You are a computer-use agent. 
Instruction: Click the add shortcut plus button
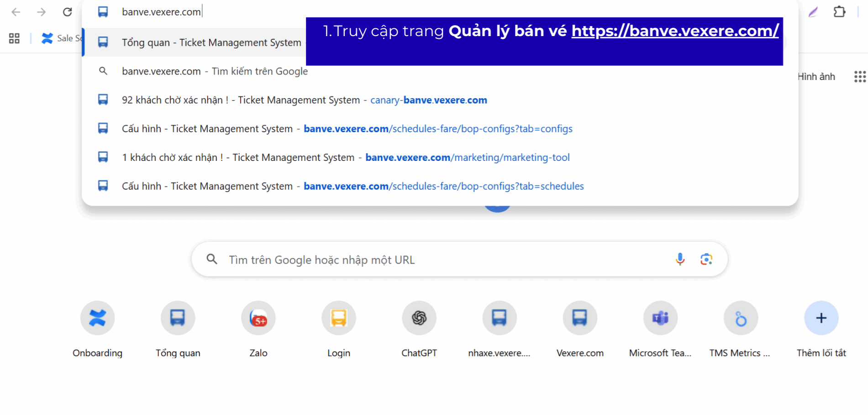click(821, 318)
